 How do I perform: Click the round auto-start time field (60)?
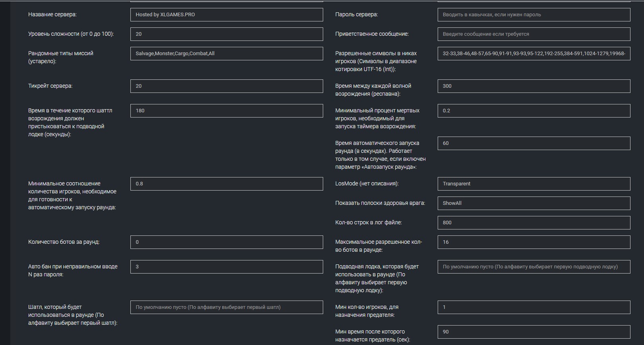pyautogui.click(x=533, y=143)
